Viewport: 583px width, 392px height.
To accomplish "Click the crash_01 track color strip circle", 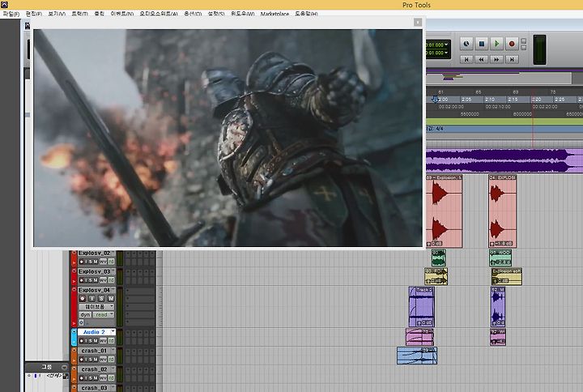I will coord(74,351).
